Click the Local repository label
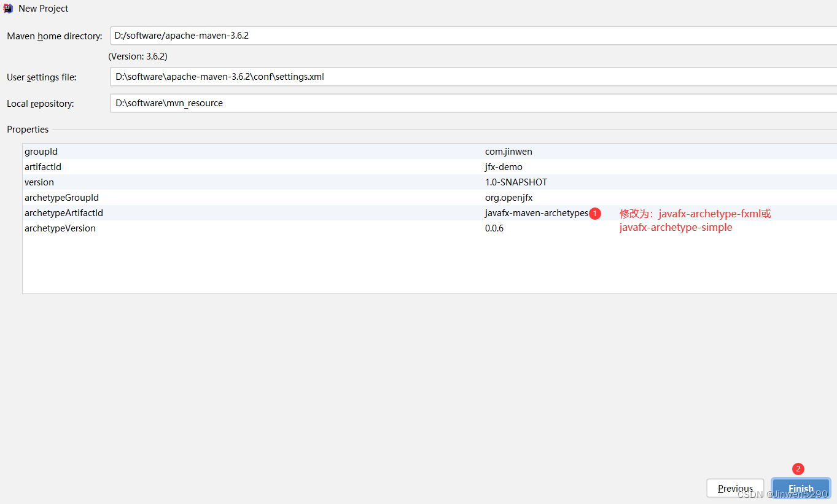Image resolution: width=837 pixels, height=504 pixels. (x=41, y=104)
